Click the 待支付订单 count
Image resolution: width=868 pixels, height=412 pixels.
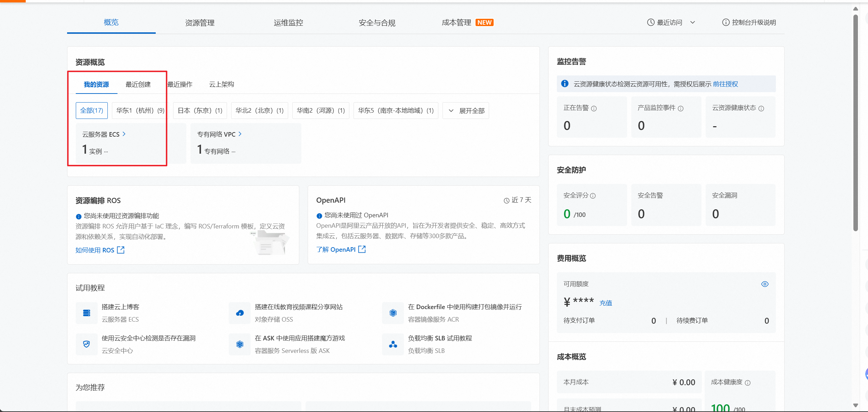[654, 321]
